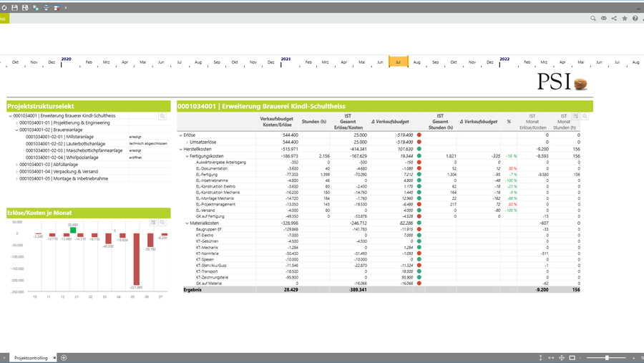This screenshot has width=644, height=363.
Task: Click the fit height vertical arrows icon
Action: [540, 358]
